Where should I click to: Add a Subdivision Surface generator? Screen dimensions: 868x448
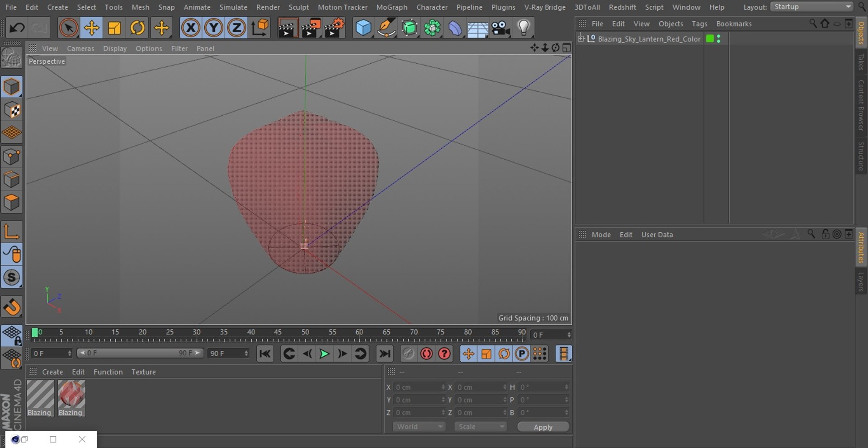click(x=410, y=28)
